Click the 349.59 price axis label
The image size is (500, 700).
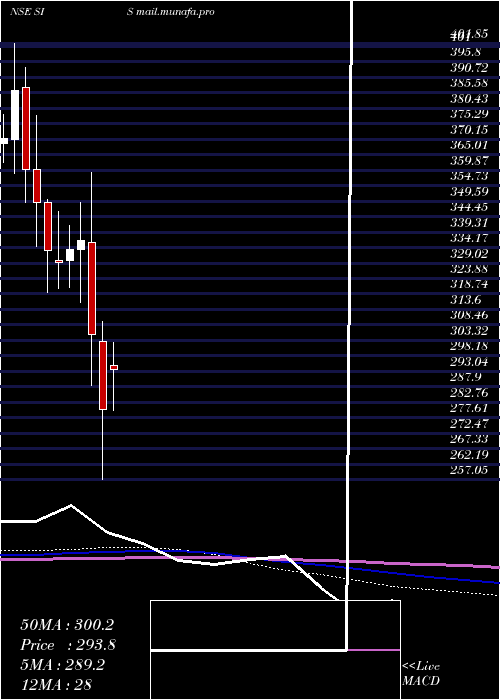click(470, 192)
